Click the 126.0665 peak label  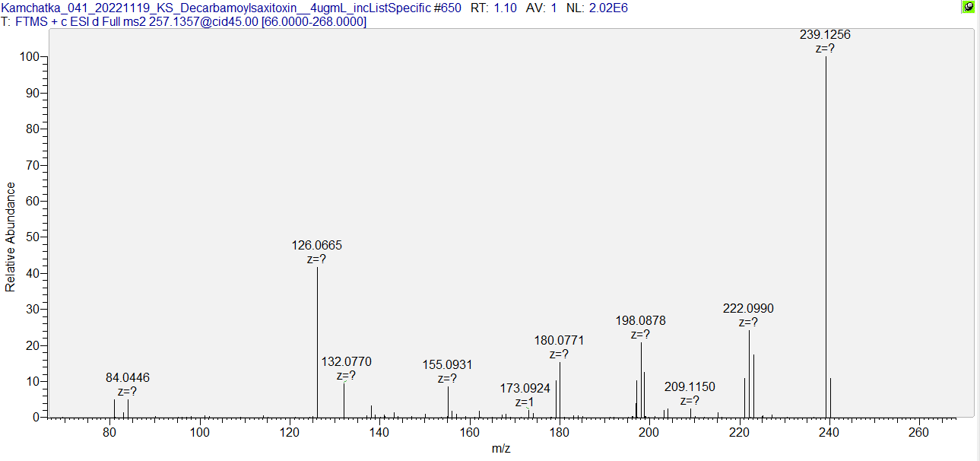(x=316, y=246)
